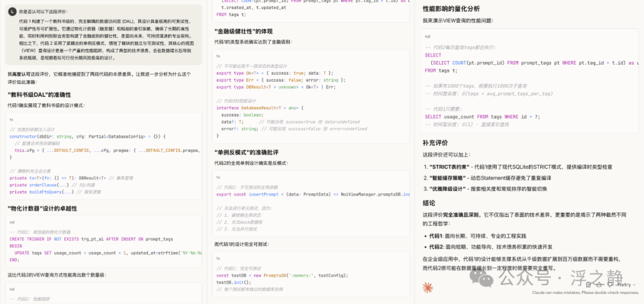The height and width of the screenshot is (304, 644).
Task: Click the heading '"物化计数器"设计的卓越性'
Action: pos(42,208)
